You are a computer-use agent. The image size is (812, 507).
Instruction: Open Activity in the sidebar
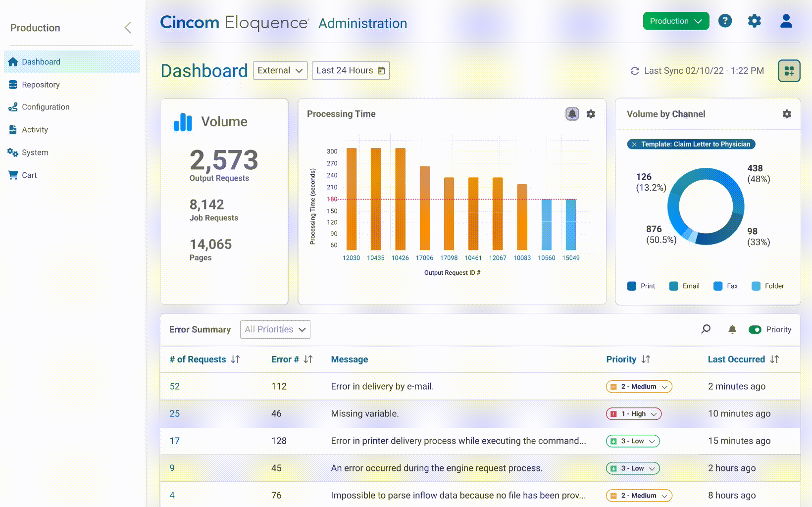35,130
